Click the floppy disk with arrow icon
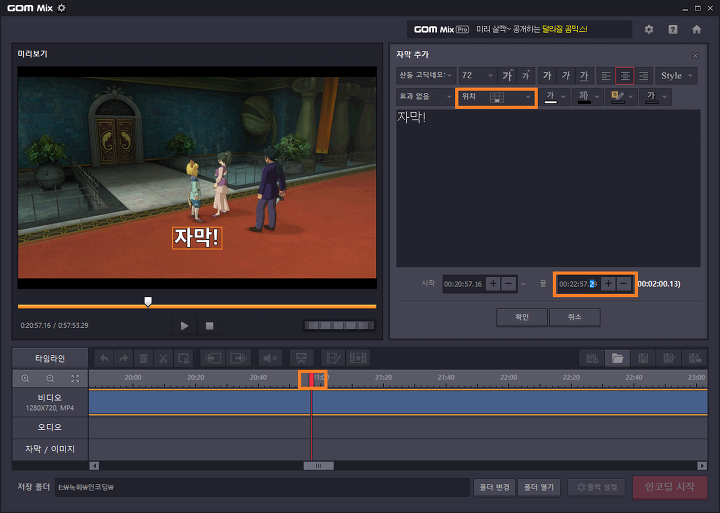Screen dimensions: 720x513 coord(695,358)
